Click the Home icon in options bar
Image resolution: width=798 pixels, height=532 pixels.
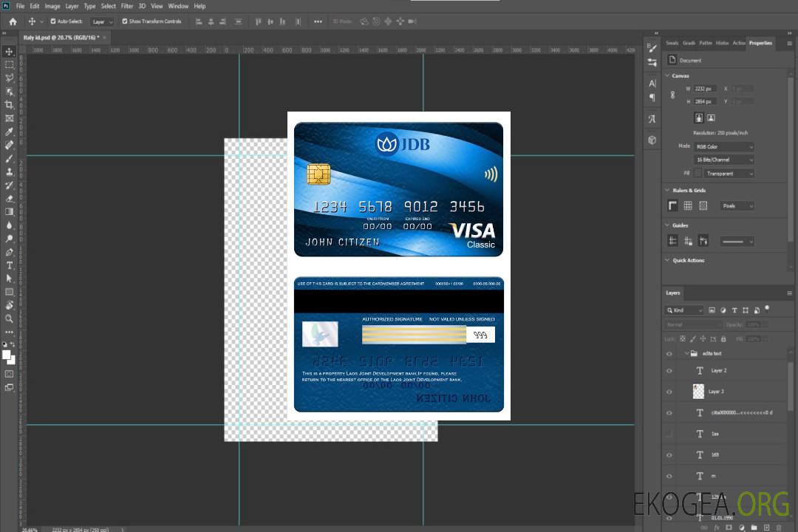13,21
